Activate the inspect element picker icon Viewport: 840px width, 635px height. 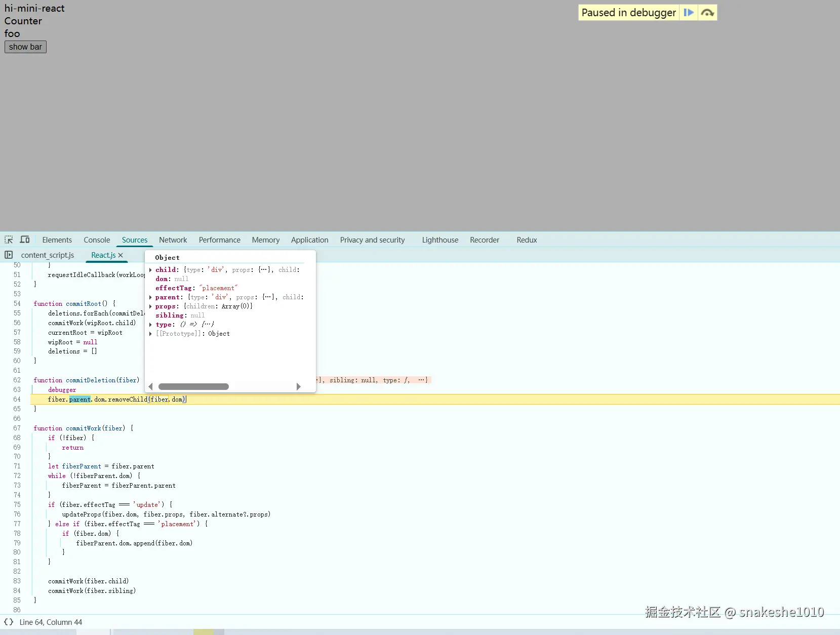[9, 240]
